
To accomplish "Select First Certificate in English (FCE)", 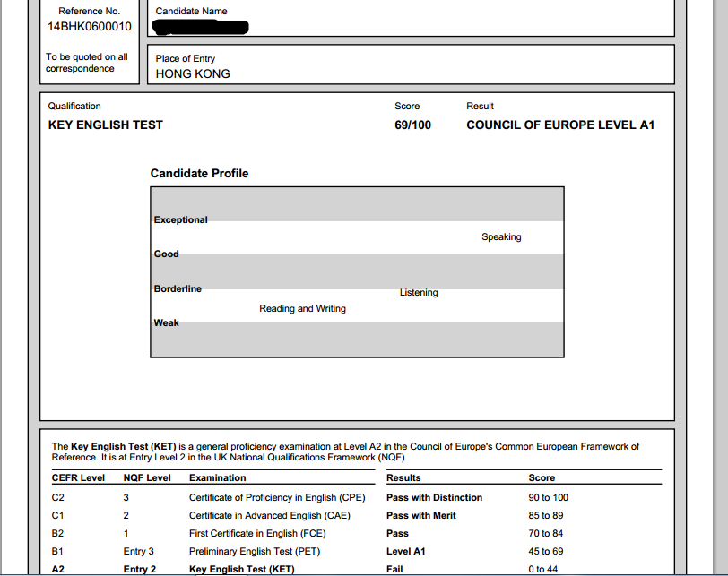I will click(257, 534).
